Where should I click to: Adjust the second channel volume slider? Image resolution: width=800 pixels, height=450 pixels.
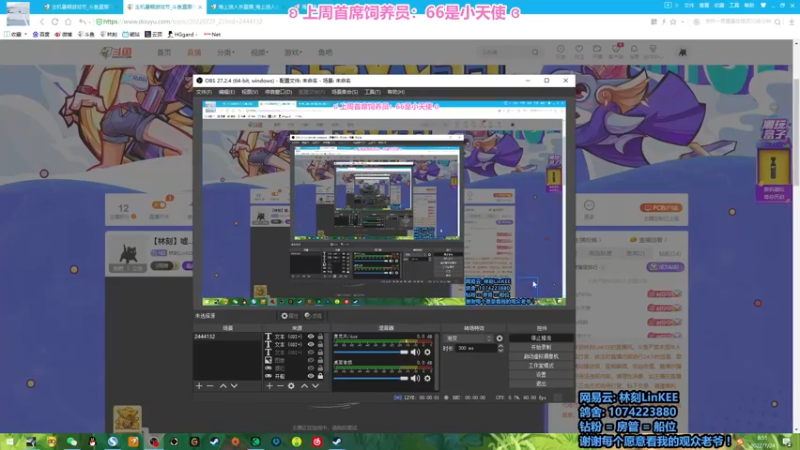pos(371,379)
